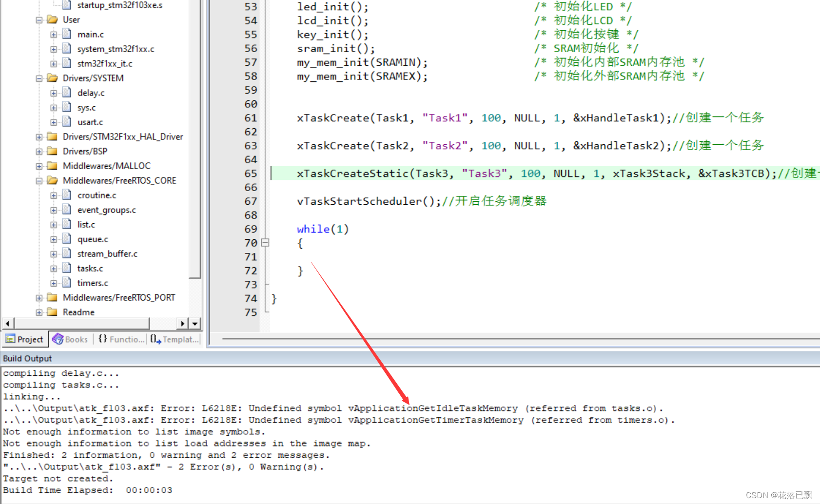Viewport: 820px width, 504px height.
Task: Click the xTaskCreateStatic code line 65
Action: pyautogui.click(x=545, y=174)
